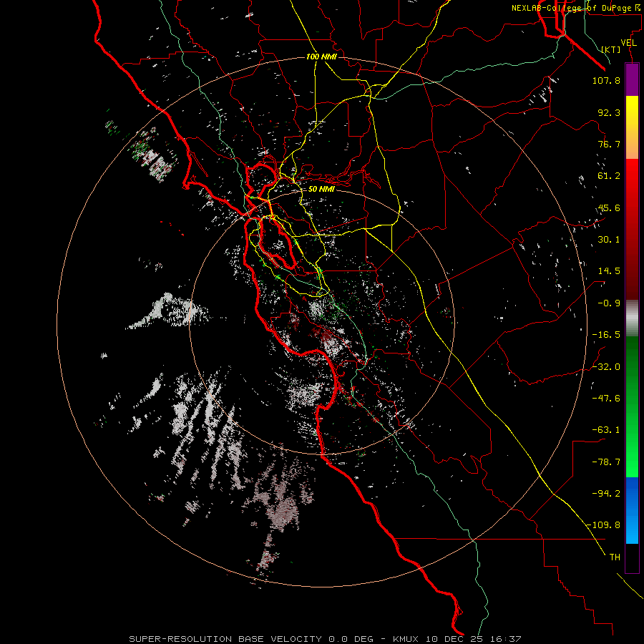The height and width of the screenshot is (644, 644).
Task: Click the -16.5 velocity scale value
Action: [606, 335]
